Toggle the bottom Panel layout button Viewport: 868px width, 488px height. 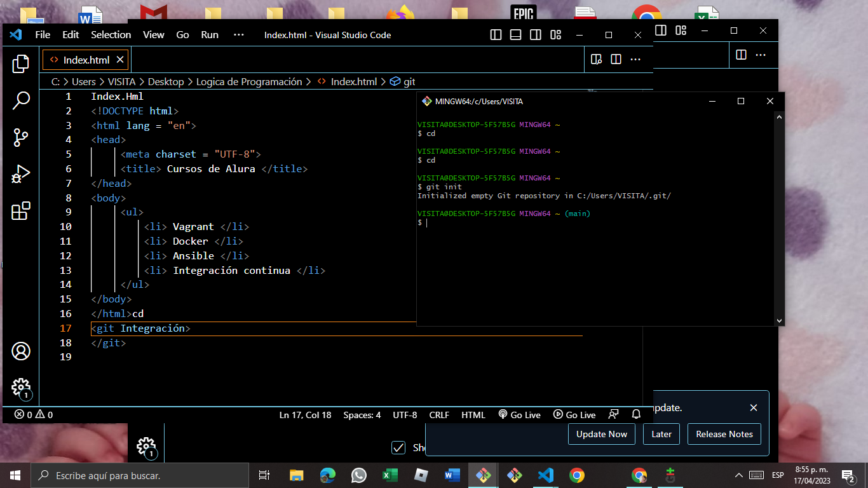pyautogui.click(x=516, y=35)
